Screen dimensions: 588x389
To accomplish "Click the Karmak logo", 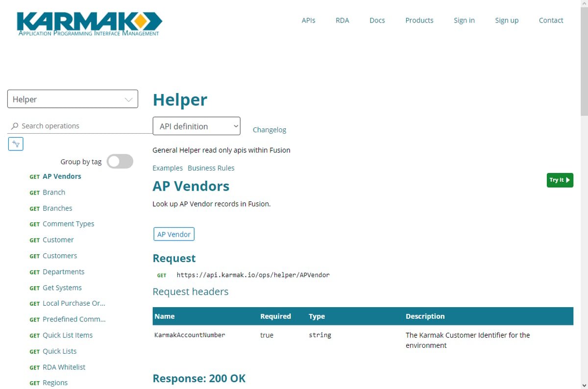I will click(x=89, y=24).
